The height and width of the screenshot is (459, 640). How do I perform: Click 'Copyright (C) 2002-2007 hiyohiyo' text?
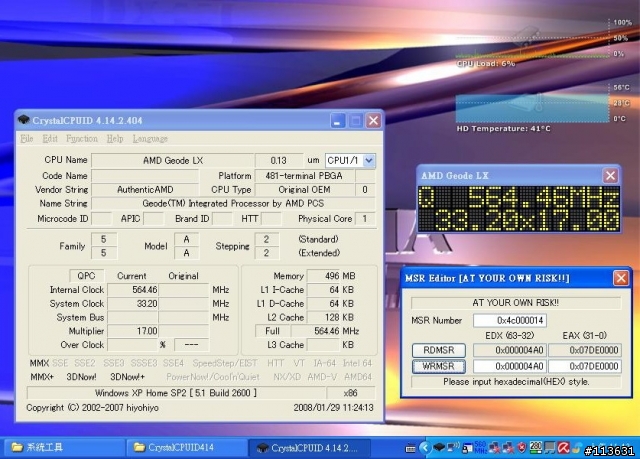click(92, 408)
